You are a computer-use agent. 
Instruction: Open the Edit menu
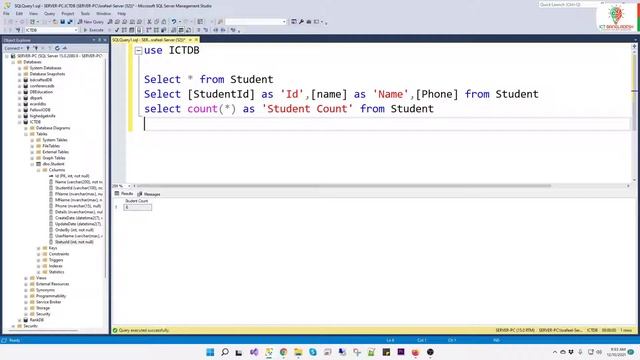pyautogui.click(x=19, y=13)
